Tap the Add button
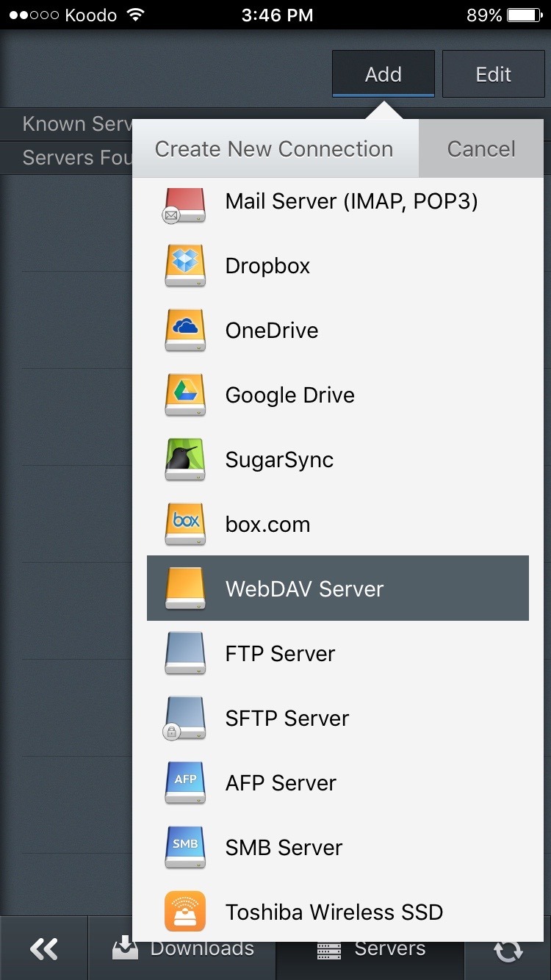 coord(383,73)
